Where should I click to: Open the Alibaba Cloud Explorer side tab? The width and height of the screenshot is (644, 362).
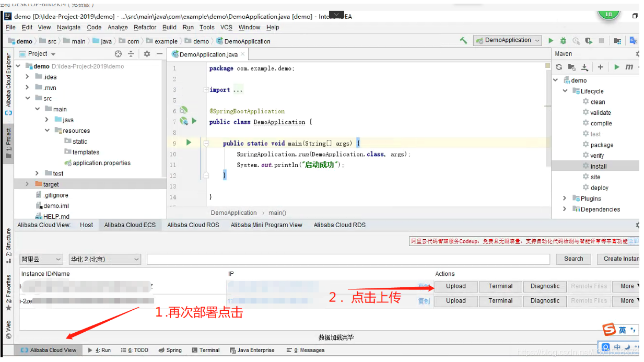[8, 84]
